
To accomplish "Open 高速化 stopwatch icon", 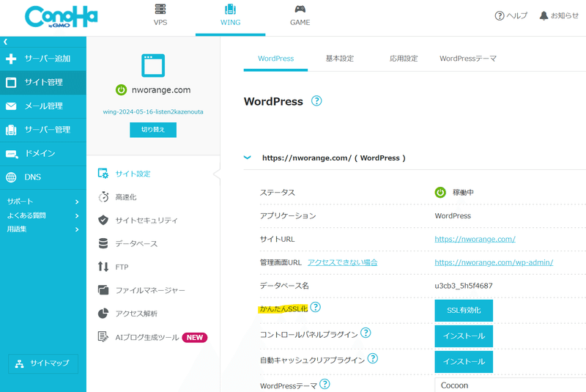I will pyautogui.click(x=103, y=197).
